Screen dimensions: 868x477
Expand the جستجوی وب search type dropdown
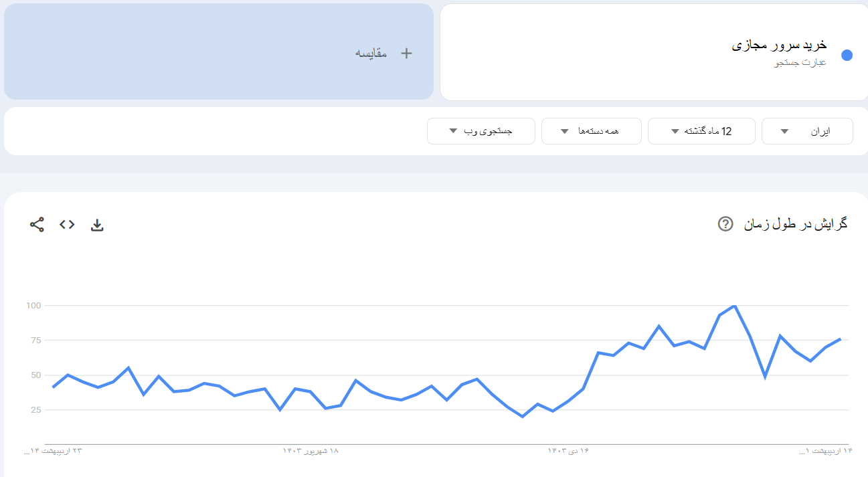click(481, 131)
